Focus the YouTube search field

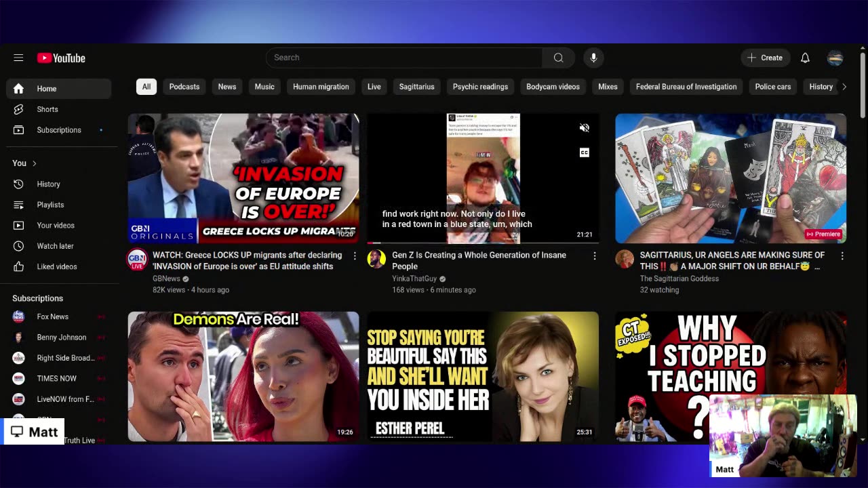pos(404,58)
